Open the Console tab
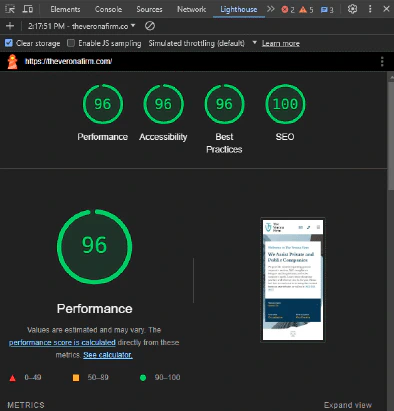 [108, 9]
